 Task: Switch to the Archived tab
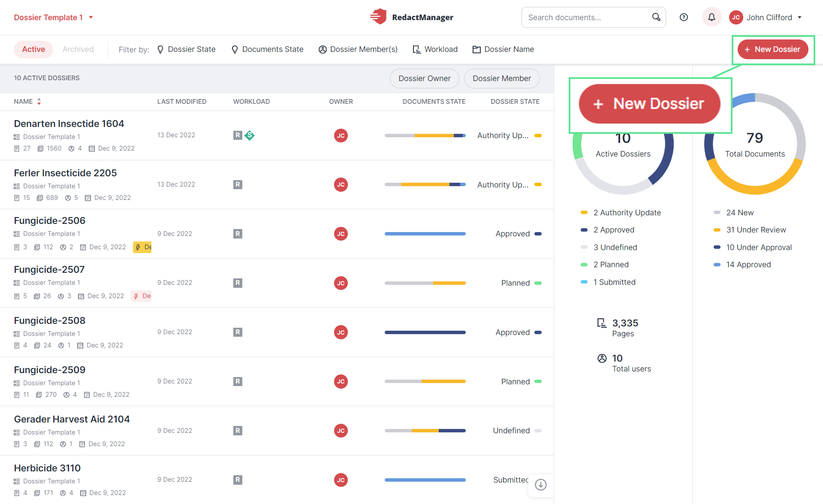pos(78,49)
